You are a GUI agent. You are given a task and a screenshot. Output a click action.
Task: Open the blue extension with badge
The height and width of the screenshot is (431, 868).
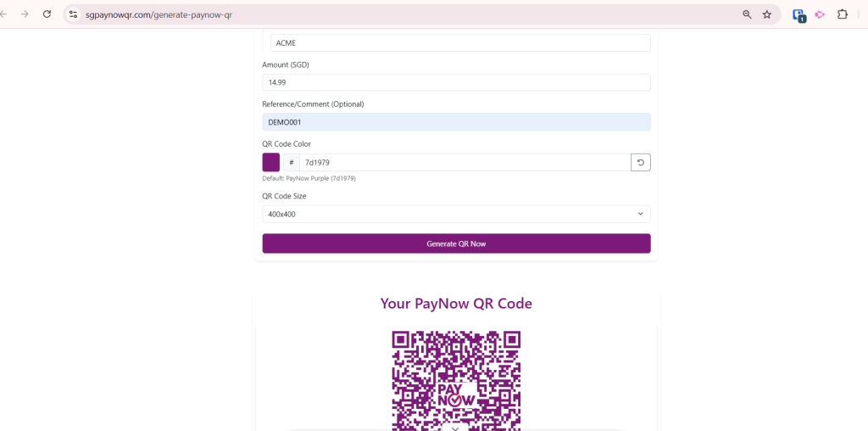798,14
